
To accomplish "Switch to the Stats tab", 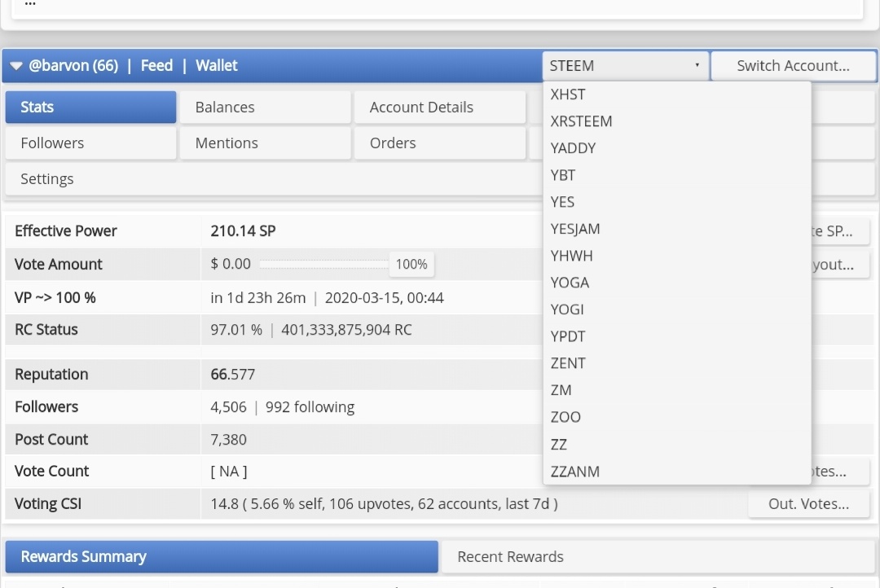I will pyautogui.click(x=91, y=108).
